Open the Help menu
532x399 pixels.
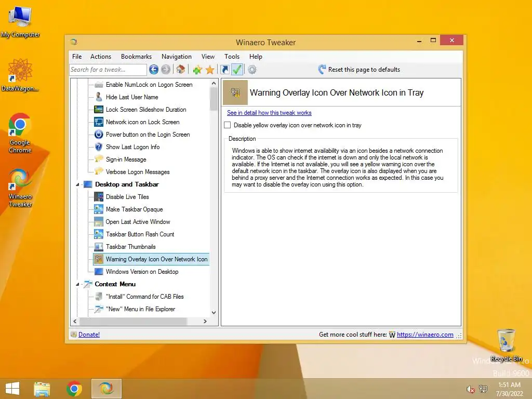[256, 57]
